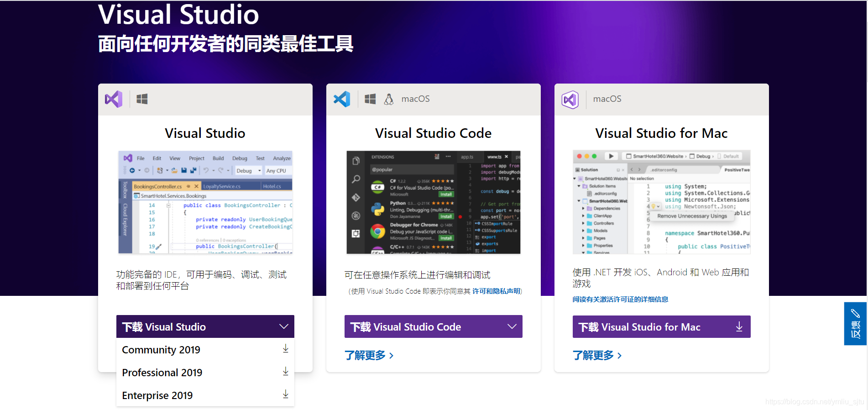Click macOS label in Visual Studio Code card

click(x=415, y=99)
